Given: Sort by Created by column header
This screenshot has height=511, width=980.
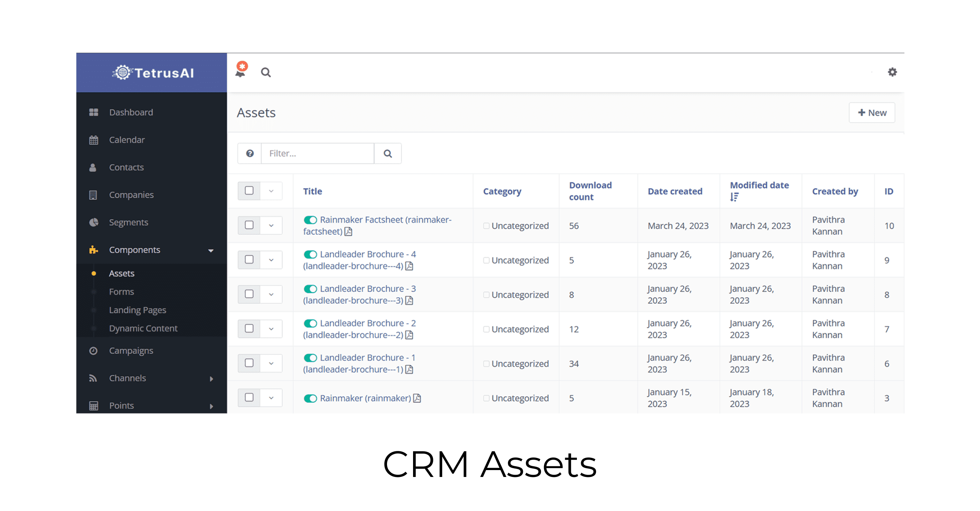Looking at the screenshot, I should (835, 191).
